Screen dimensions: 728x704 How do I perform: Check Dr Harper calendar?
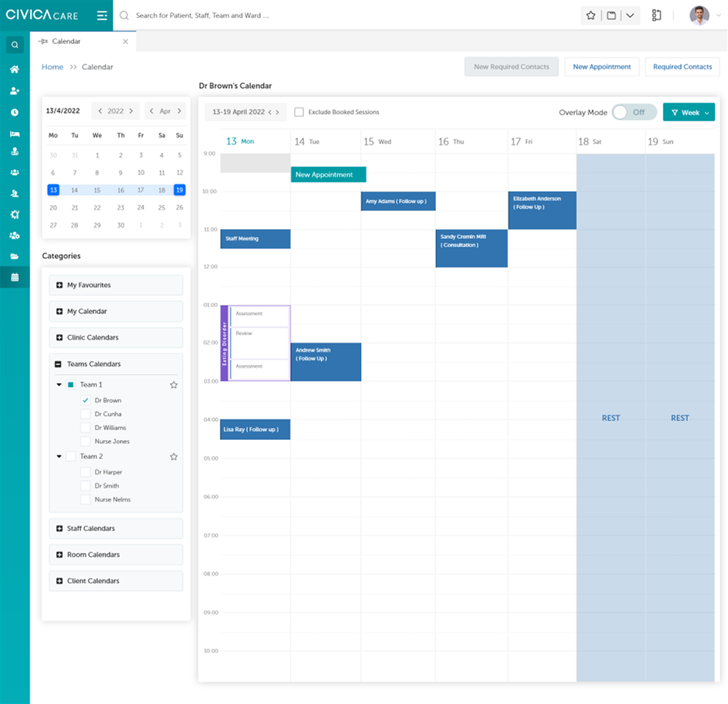click(86, 472)
